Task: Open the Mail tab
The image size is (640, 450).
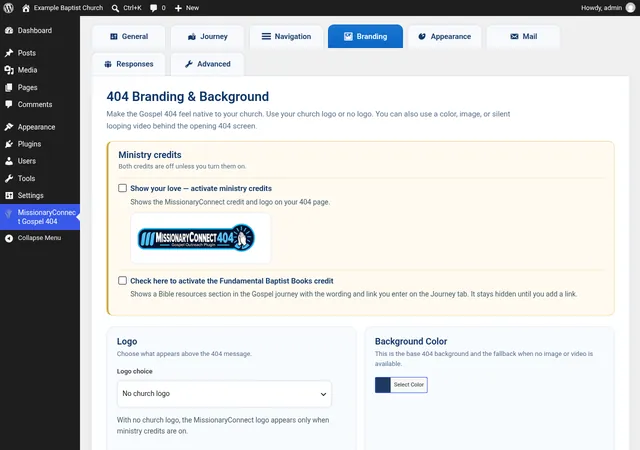Action: pos(524,37)
